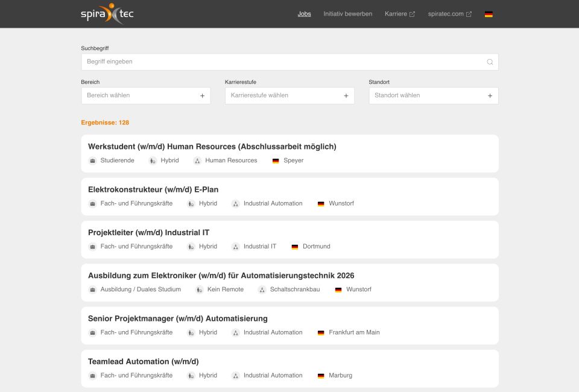The image size is (579, 392).
Task: Click the search magnifier icon
Action: point(490,62)
